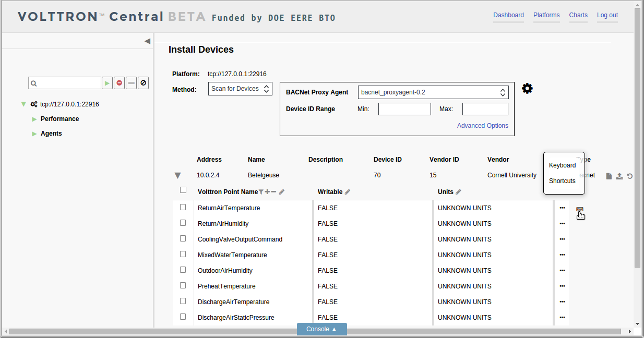Viewport: 644px width, 338px height.
Task: Click the upload icon on Betelgeuse row
Action: (x=619, y=176)
